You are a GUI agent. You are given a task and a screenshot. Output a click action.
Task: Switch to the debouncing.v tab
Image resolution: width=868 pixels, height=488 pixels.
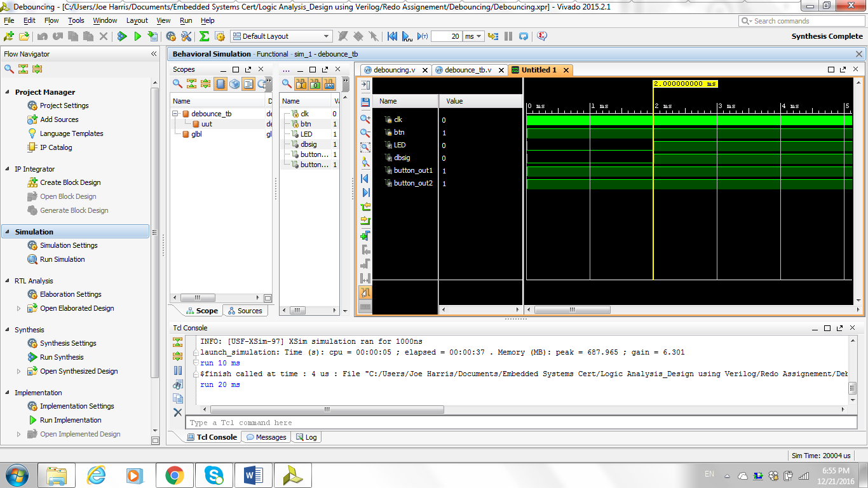tap(394, 70)
